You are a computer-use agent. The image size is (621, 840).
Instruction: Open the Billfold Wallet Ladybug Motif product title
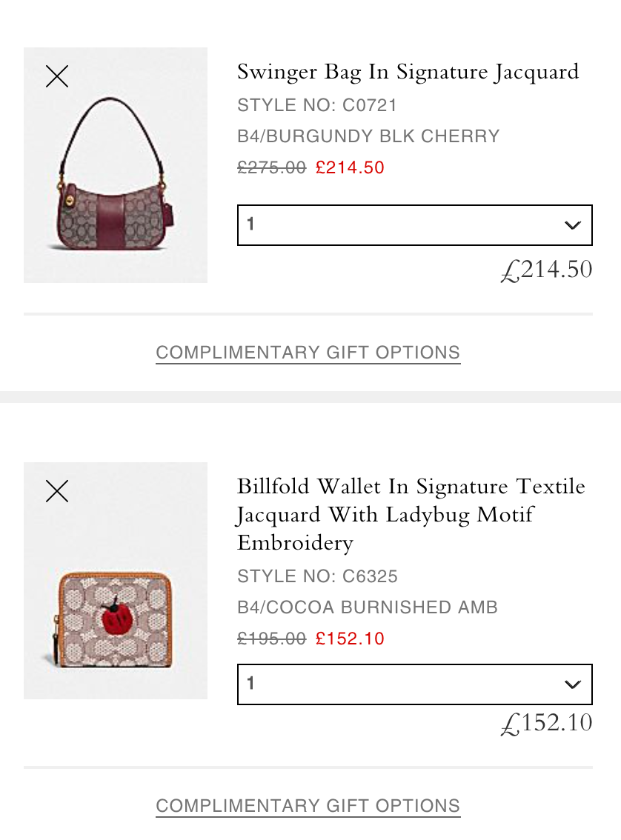point(411,514)
